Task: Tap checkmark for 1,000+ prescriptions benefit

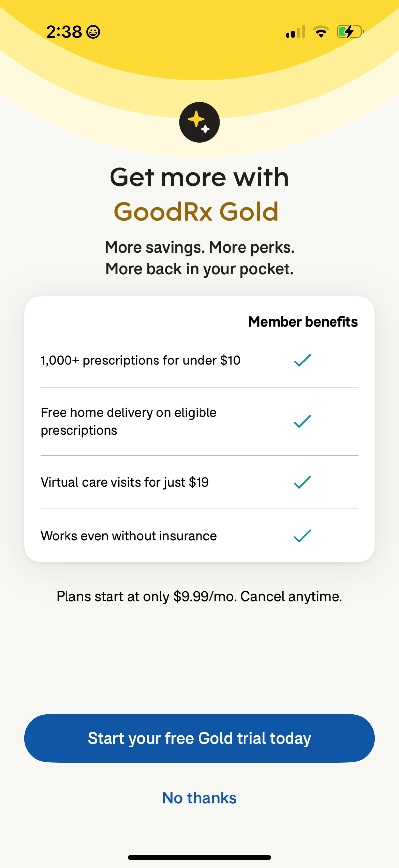Action: pyautogui.click(x=302, y=360)
